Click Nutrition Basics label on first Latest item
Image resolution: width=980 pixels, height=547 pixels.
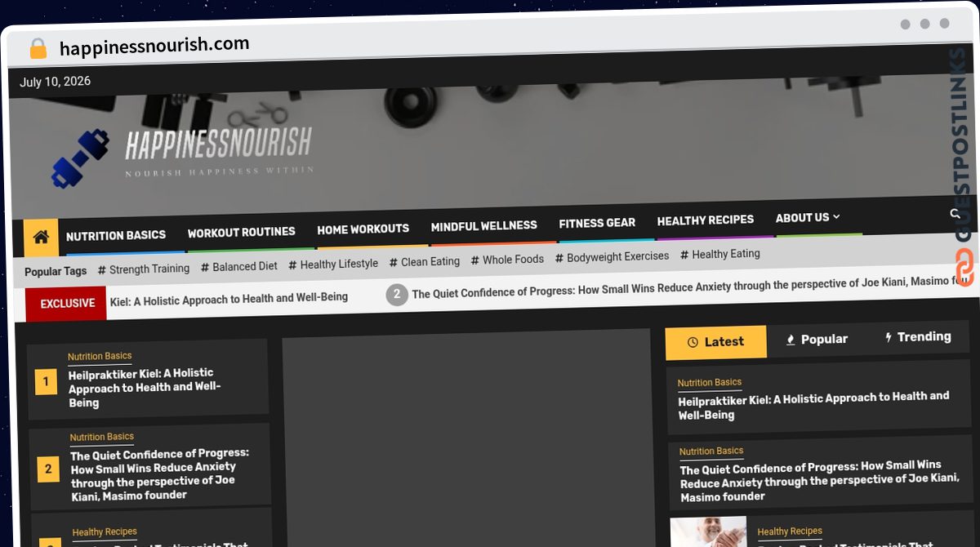point(710,382)
